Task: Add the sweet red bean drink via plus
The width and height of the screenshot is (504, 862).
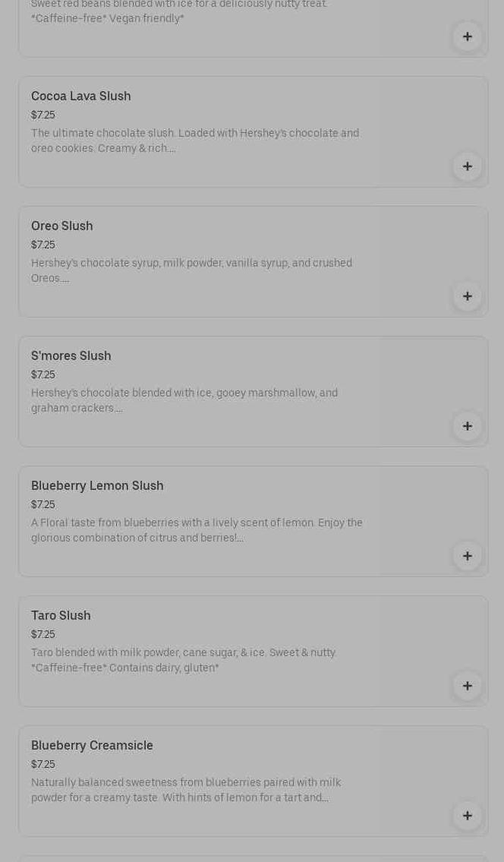Action: click(x=467, y=36)
